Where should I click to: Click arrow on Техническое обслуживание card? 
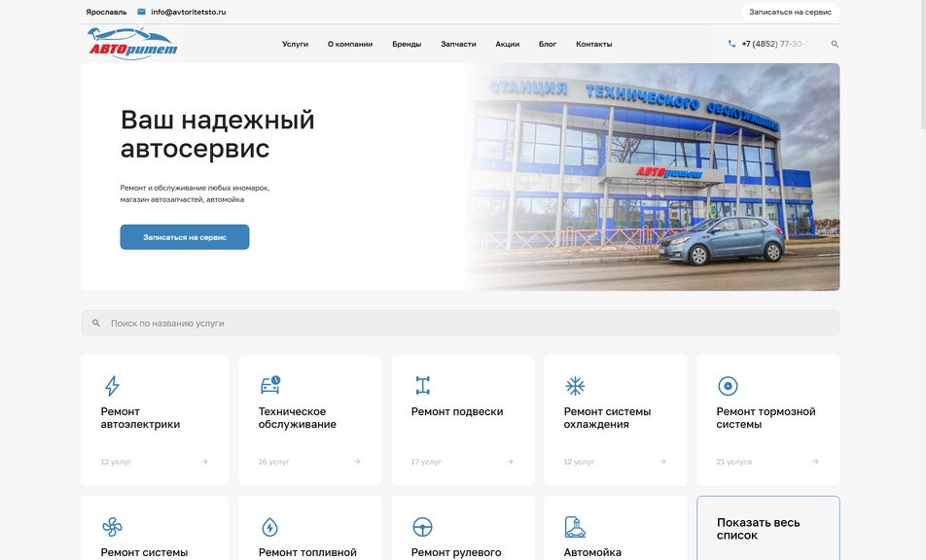(357, 462)
